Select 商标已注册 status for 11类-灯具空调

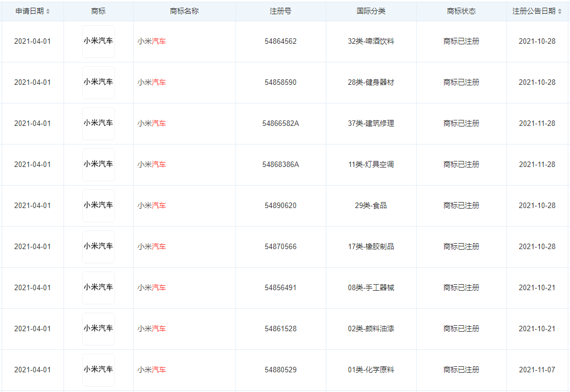[x=461, y=165]
